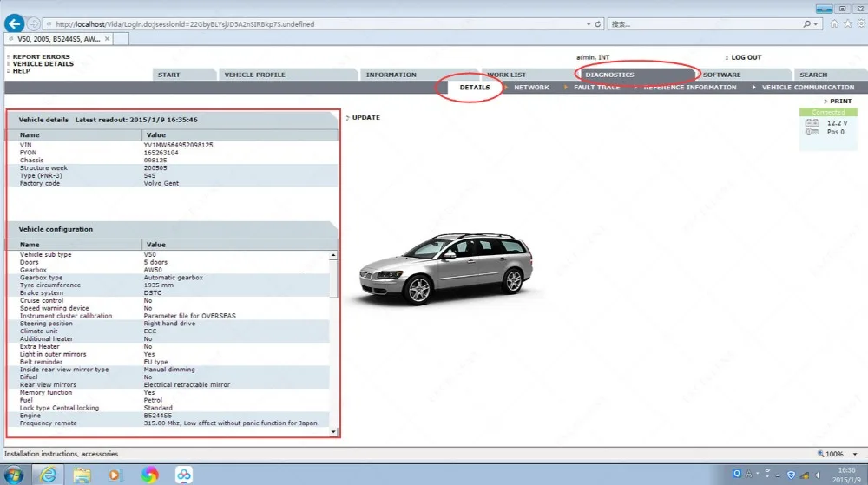Open the browser home icon
This screenshot has width=868, height=485.
(834, 23)
